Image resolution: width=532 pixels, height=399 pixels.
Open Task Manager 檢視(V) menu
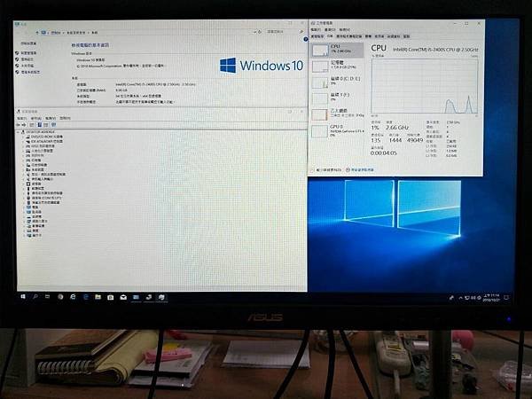[x=344, y=30]
